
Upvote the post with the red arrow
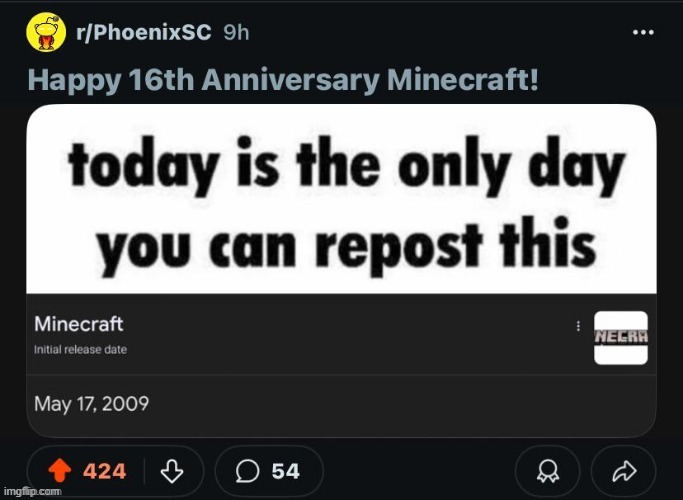pyautogui.click(x=60, y=471)
